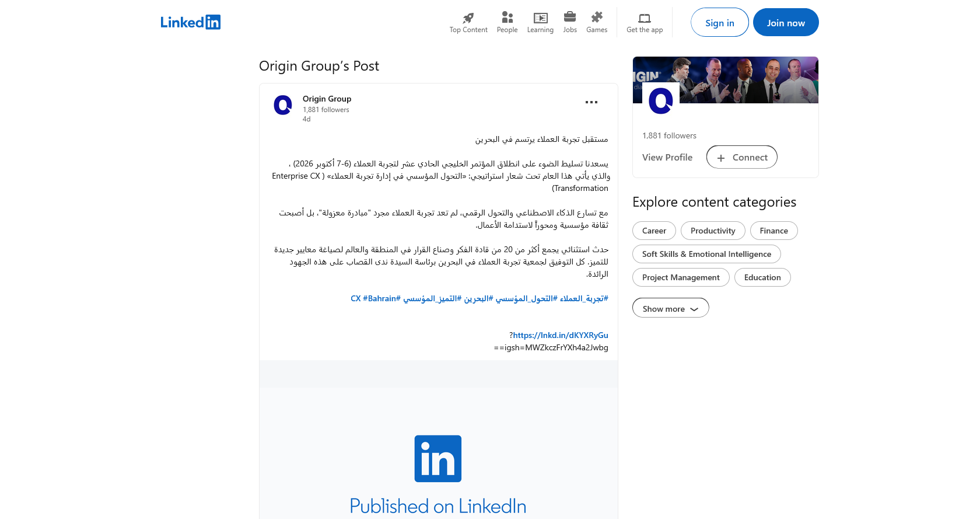
Task: Click the #تجربة_العملاء hashtag
Action: click(584, 298)
